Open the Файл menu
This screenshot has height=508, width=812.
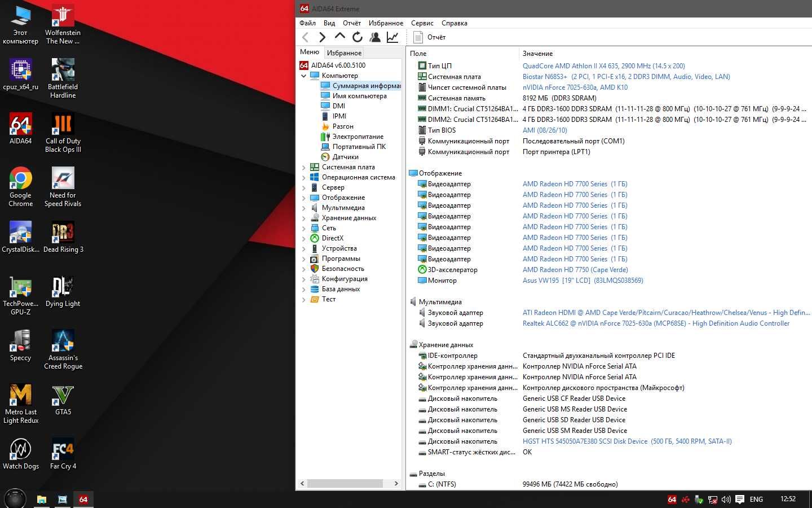click(x=307, y=23)
